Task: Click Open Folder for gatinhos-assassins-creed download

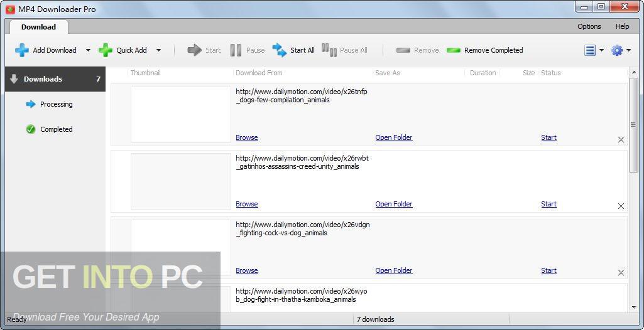Action: tap(394, 204)
